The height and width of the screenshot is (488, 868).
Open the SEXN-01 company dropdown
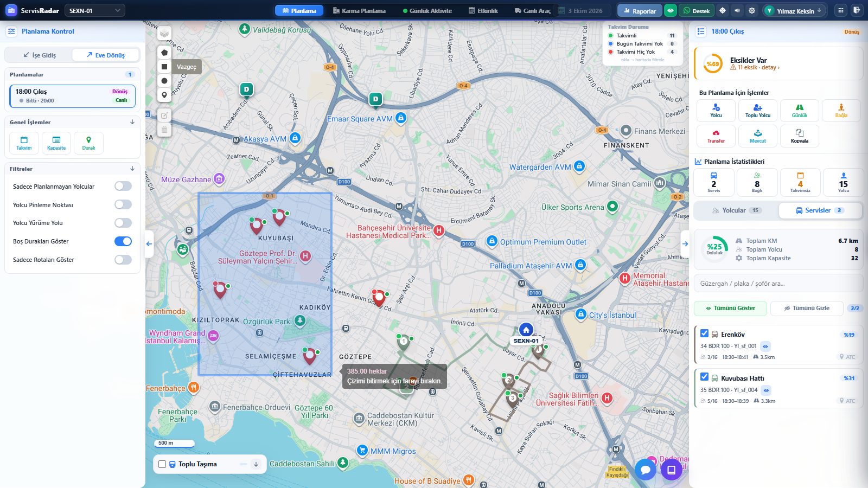[95, 10]
